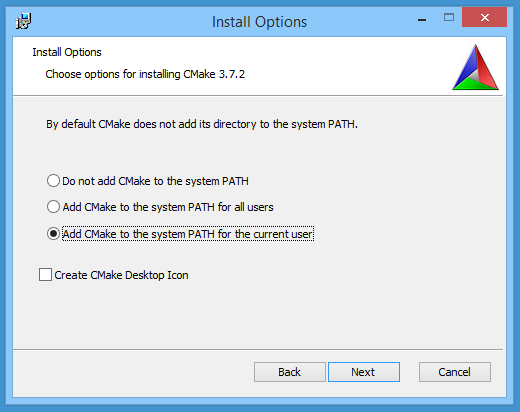Choose the PATH for all users radio circle
520x412 pixels.
(53, 207)
